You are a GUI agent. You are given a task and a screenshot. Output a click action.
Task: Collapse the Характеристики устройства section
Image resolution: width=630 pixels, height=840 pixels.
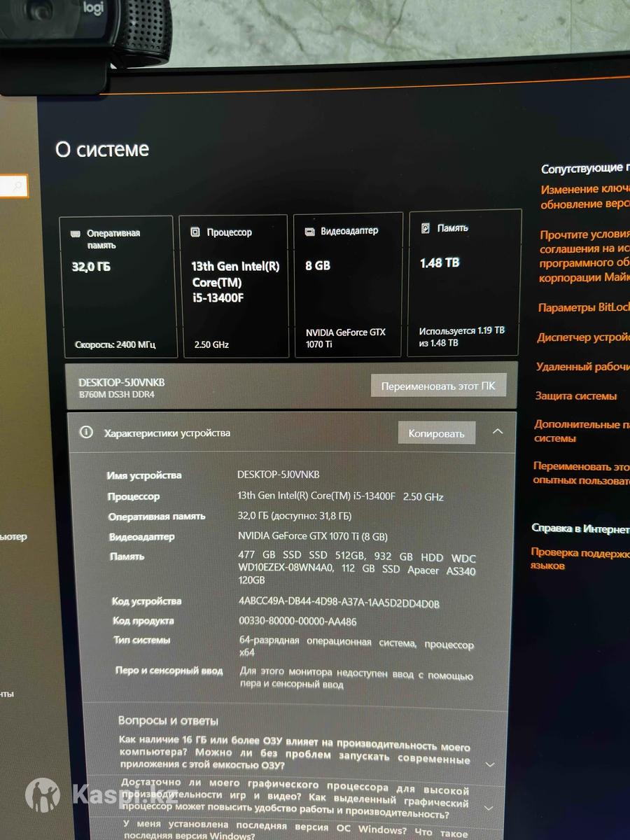point(498,432)
